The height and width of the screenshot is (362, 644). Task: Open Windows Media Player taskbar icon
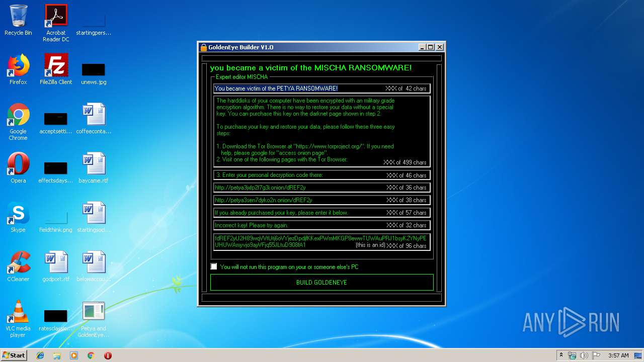point(74,355)
